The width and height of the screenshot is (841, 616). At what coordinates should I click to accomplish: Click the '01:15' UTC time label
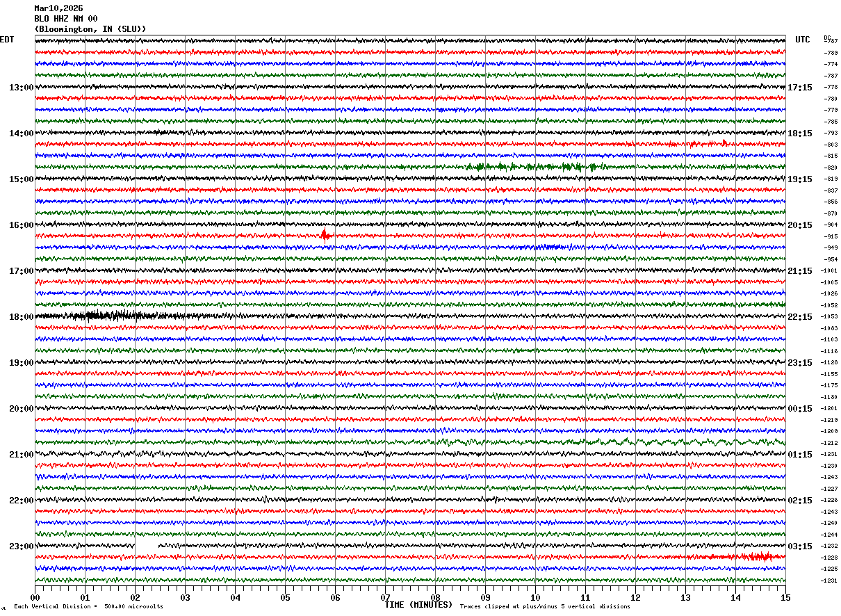[x=800, y=455]
